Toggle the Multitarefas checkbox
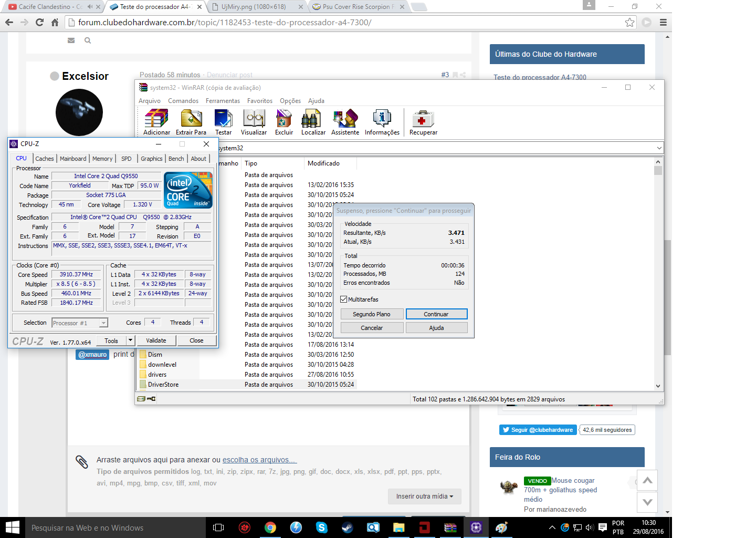756x538 pixels. tap(344, 299)
